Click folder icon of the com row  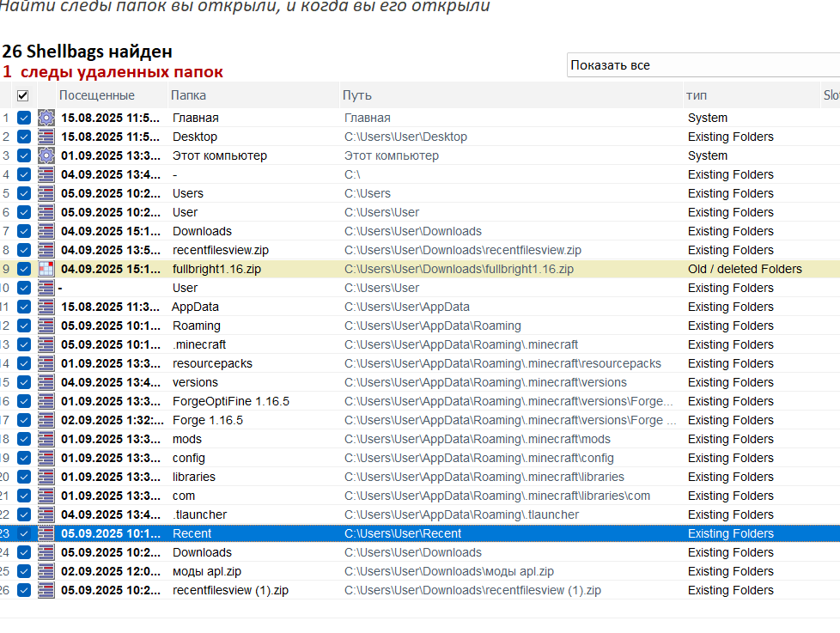(x=46, y=496)
